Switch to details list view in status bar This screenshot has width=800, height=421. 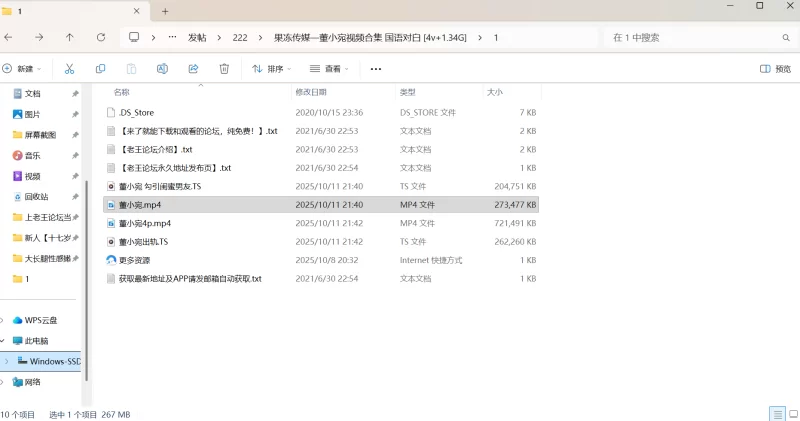coord(776,414)
